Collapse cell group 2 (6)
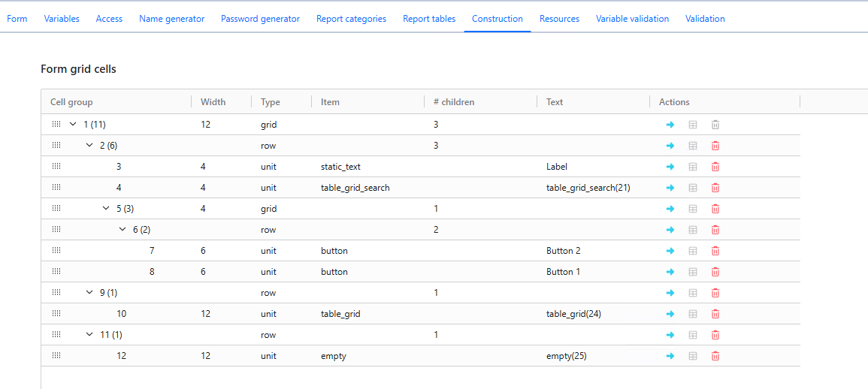Viewport: 868px width, 389px height. [x=89, y=146]
